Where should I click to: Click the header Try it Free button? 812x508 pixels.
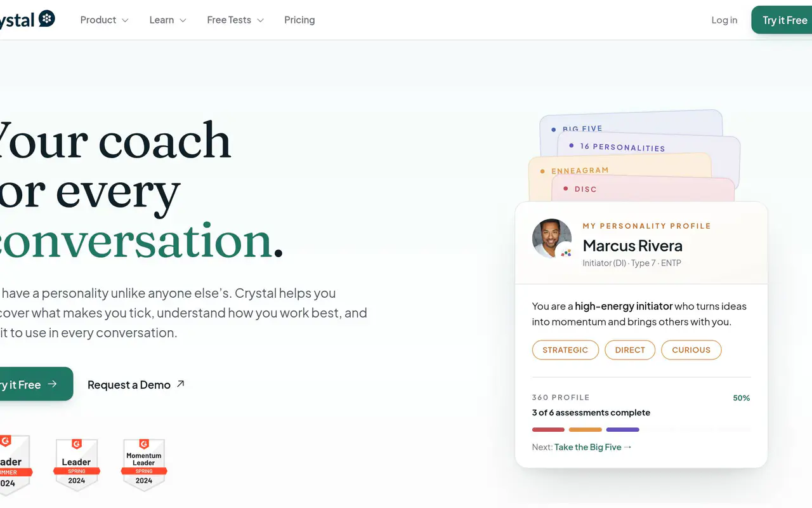pos(782,20)
